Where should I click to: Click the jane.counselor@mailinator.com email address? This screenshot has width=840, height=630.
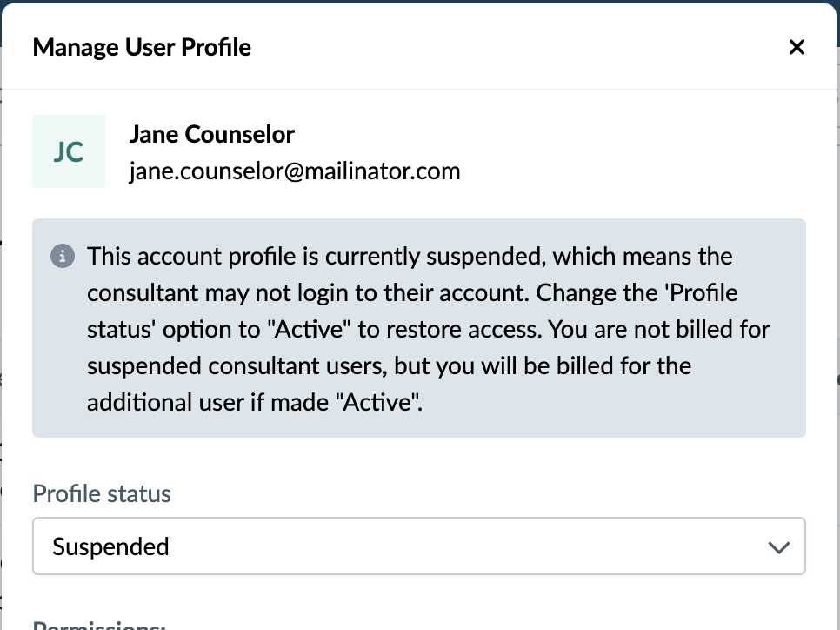pyautogui.click(x=295, y=171)
